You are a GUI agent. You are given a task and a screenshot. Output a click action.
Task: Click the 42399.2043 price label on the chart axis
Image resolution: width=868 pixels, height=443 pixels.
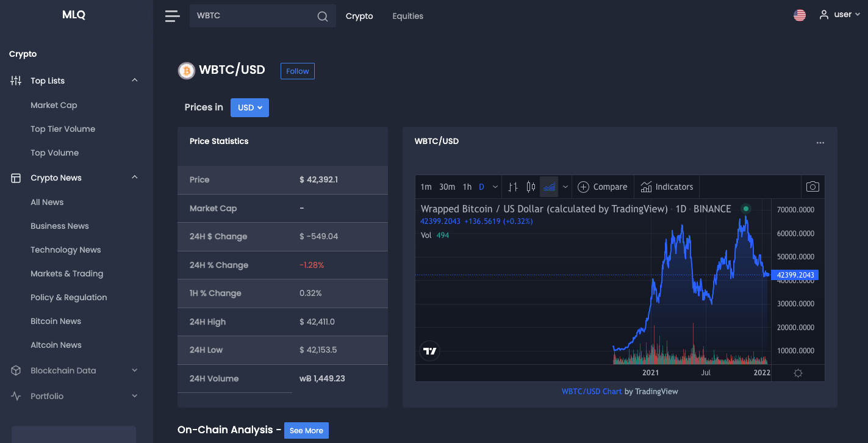[795, 275]
